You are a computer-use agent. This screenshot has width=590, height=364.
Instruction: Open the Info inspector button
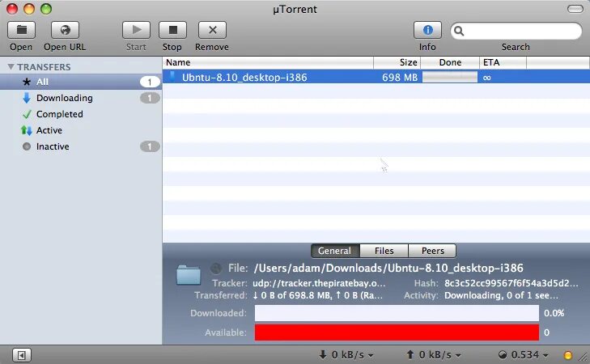tap(427, 30)
